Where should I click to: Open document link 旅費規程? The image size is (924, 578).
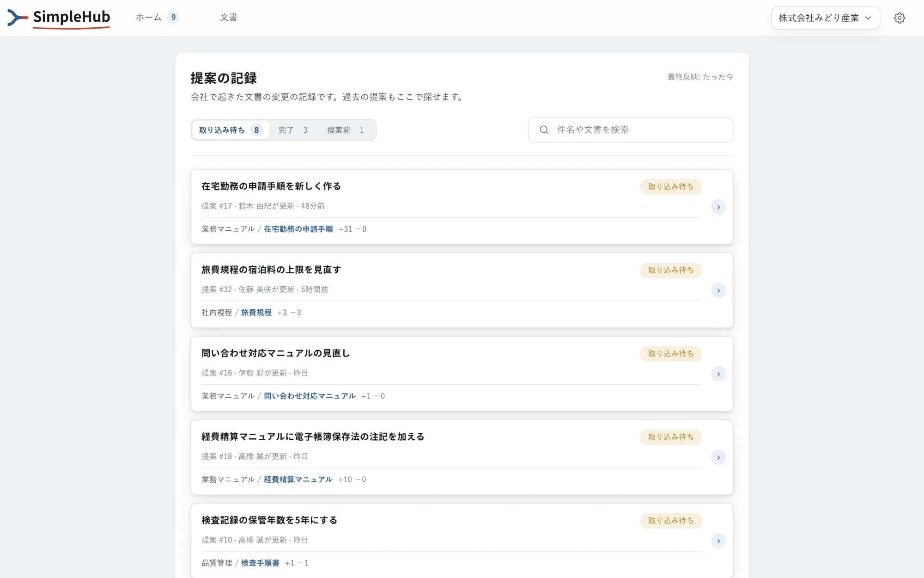[x=256, y=313]
